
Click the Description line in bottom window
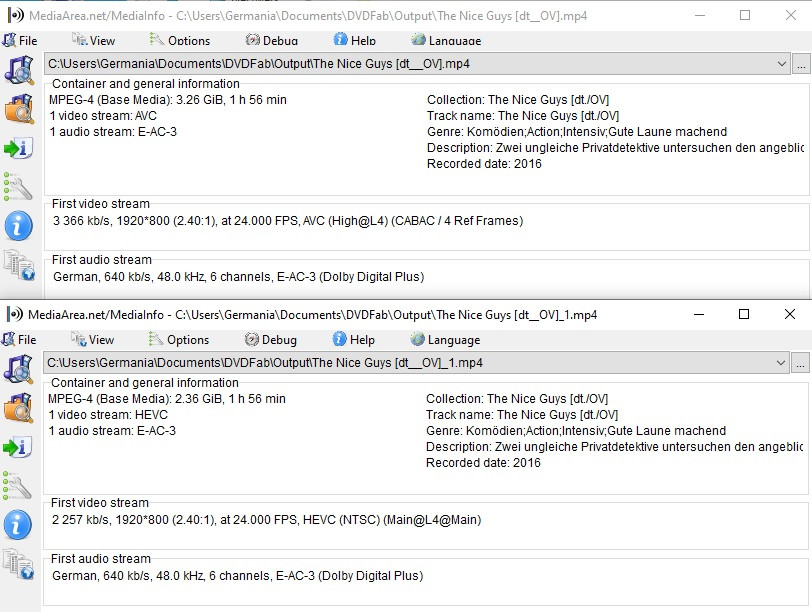pyautogui.click(x=614, y=447)
